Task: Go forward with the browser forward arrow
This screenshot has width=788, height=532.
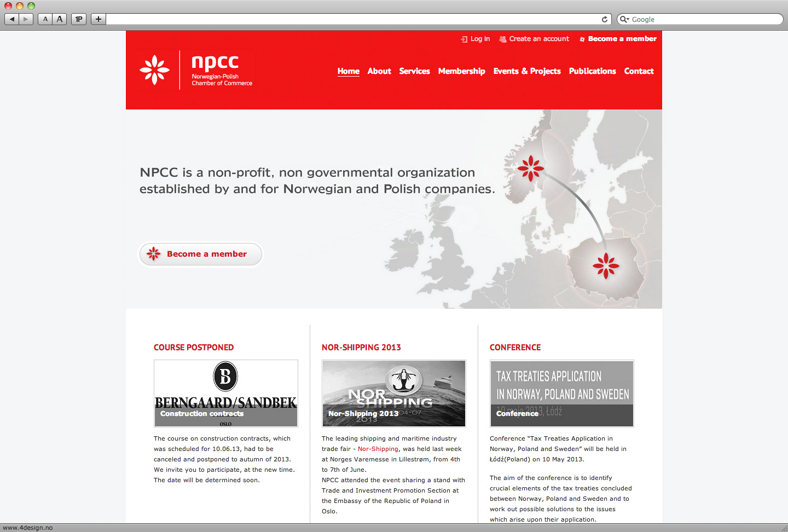Action: pos(26,19)
